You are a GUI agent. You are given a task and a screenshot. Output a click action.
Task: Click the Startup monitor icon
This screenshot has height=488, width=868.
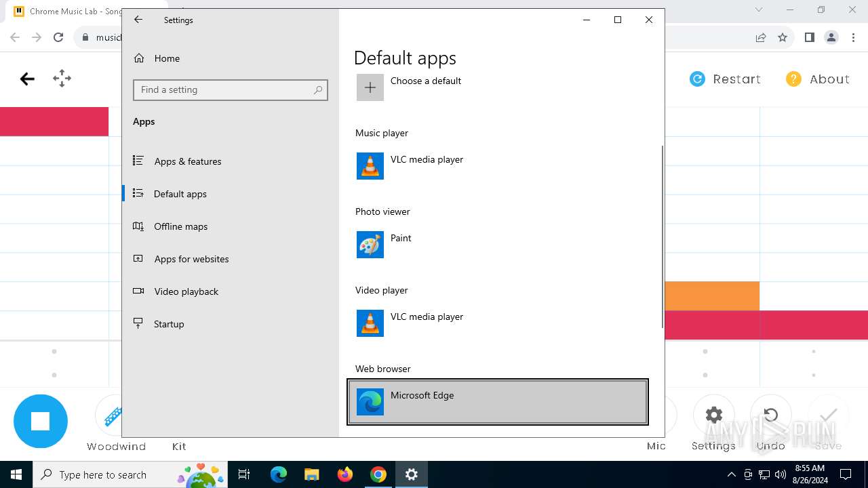(138, 323)
